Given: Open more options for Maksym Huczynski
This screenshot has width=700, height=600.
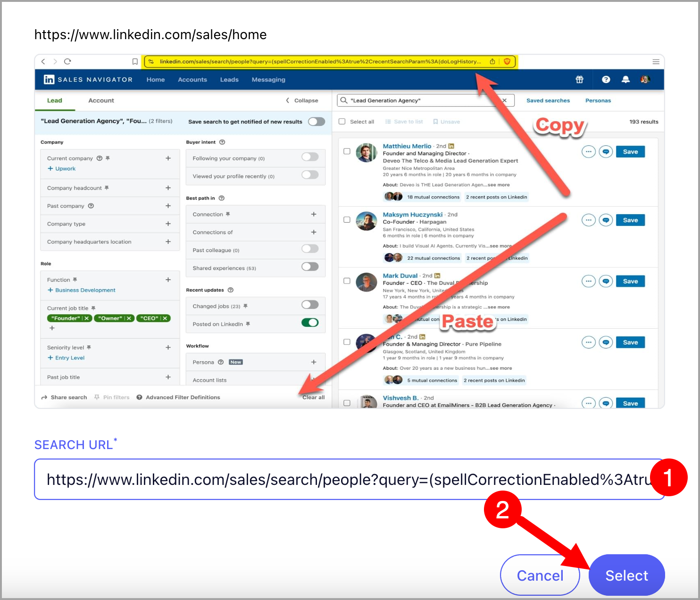Looking at the screenshot, I should [x=589, y=220].
